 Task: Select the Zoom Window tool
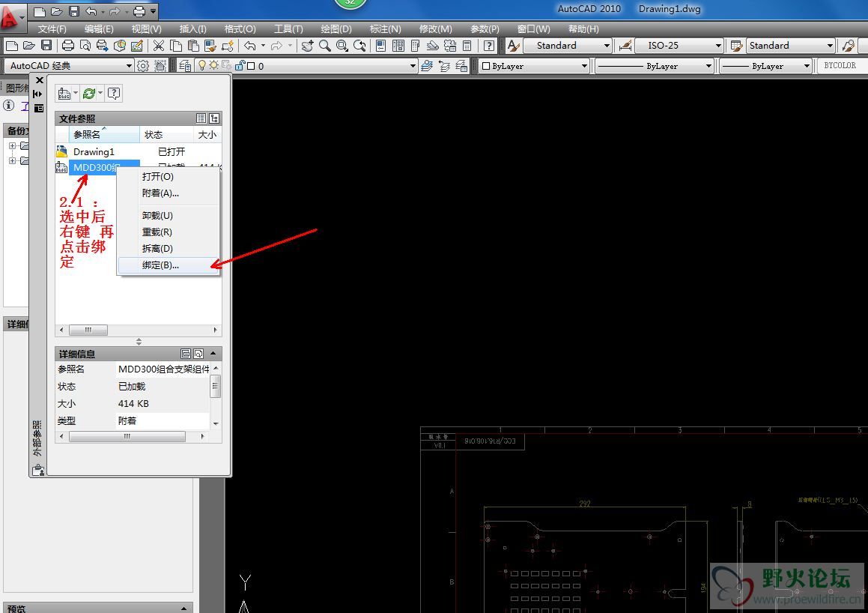342,46
